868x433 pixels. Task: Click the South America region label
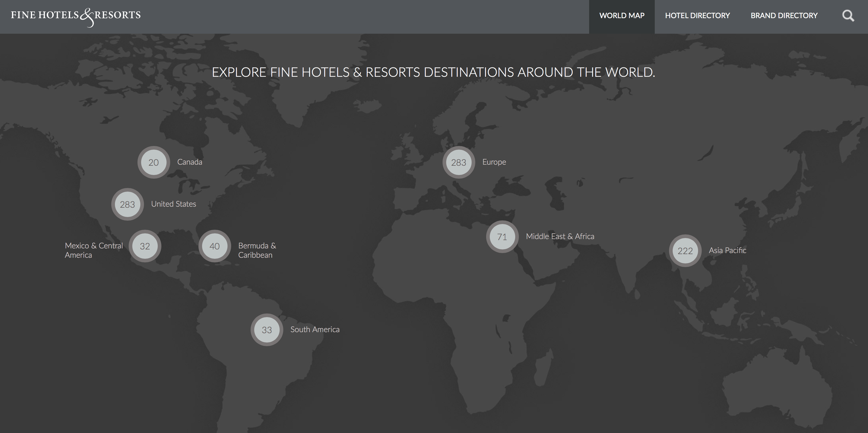pos(315,330)
